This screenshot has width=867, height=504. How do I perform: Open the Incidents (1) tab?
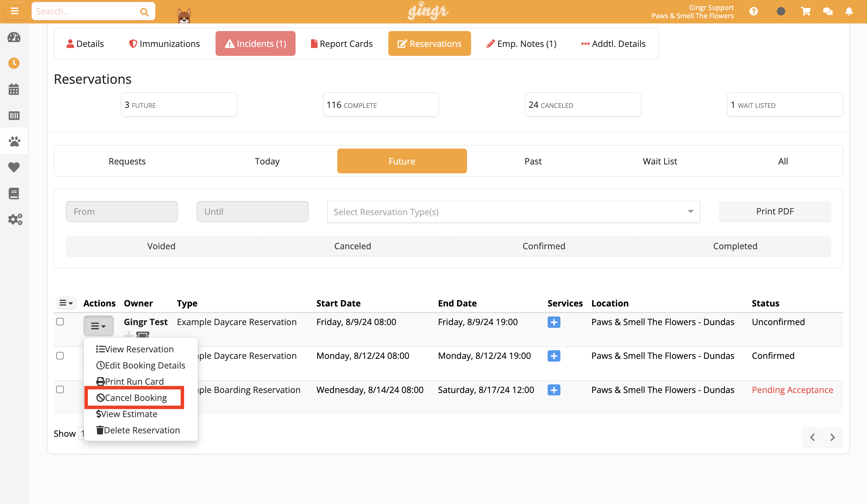tap(255, 44)
